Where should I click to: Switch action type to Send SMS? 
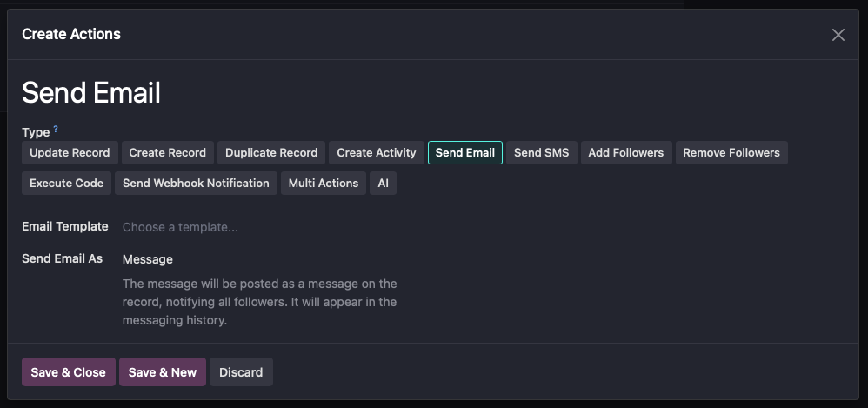pyautogui.click(x=541, y=152)
